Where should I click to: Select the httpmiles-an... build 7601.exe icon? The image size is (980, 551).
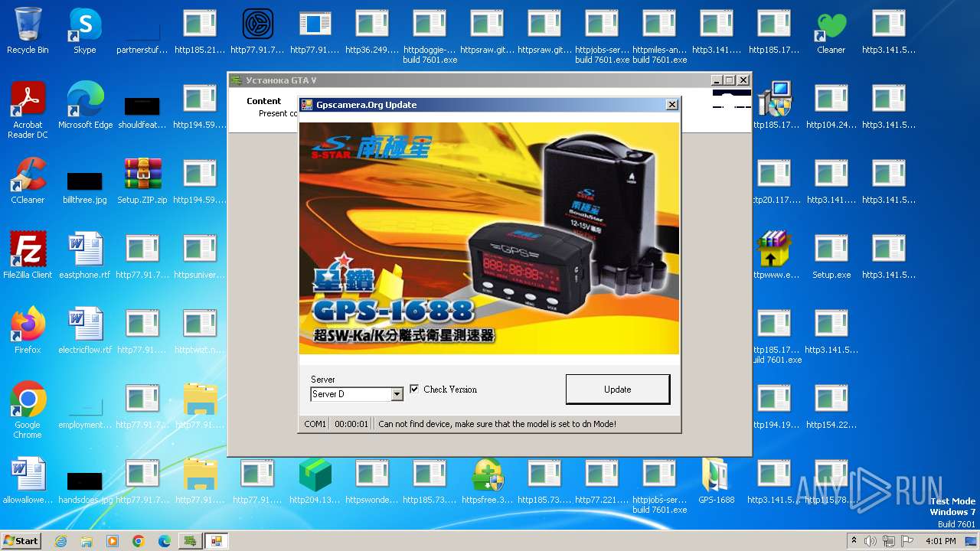coord(659,36)
